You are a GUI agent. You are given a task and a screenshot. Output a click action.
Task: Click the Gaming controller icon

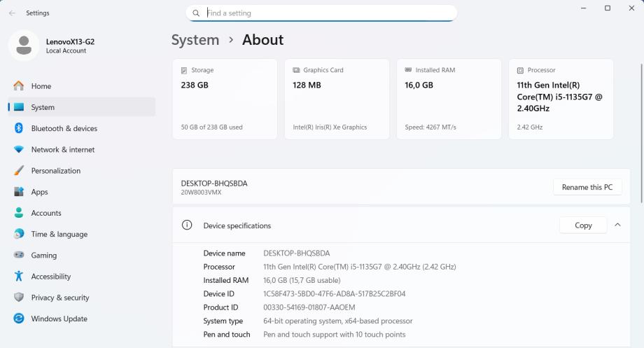(x=19, y=256)
